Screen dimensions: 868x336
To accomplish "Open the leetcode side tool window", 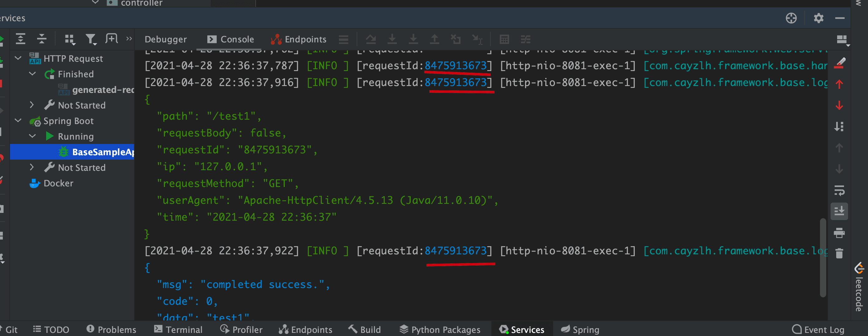I will [859, 287].
